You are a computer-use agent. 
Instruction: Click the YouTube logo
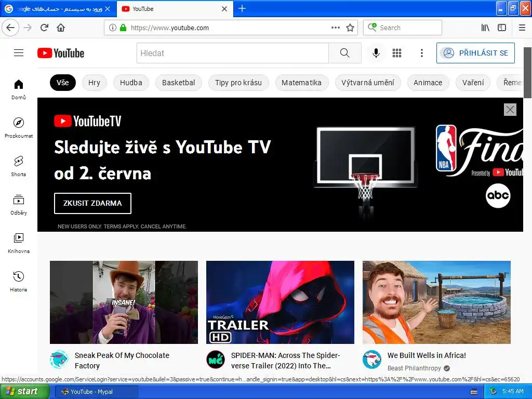[x=61, y=54]
